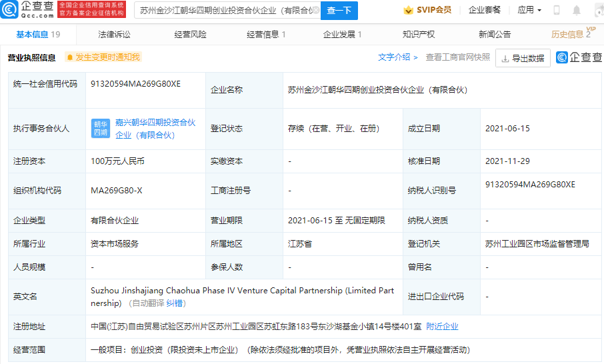
Task: Open 企业套餐 in the top bar
Action: [484, 10]
